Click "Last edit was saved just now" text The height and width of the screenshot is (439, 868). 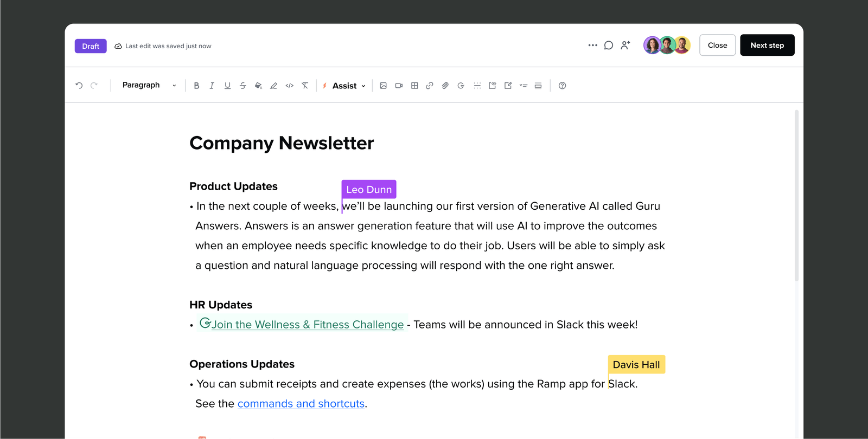[168, 46]
